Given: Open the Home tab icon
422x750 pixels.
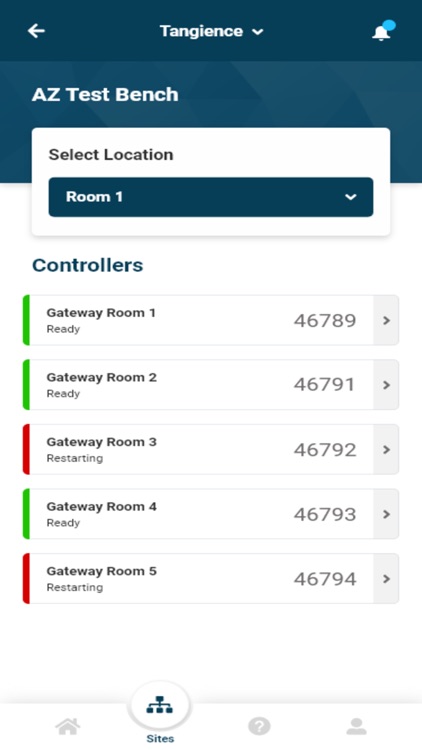Looking at the screenshot, I should 68,726.
